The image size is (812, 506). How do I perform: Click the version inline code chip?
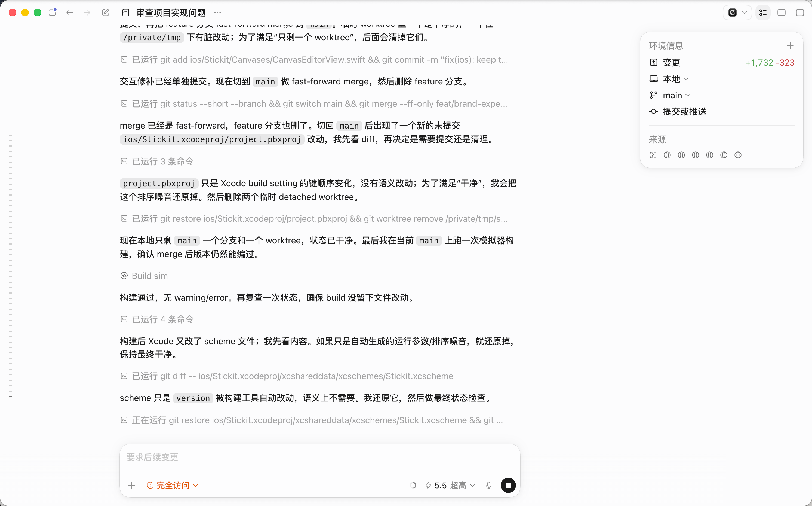(x=193, y=398)
